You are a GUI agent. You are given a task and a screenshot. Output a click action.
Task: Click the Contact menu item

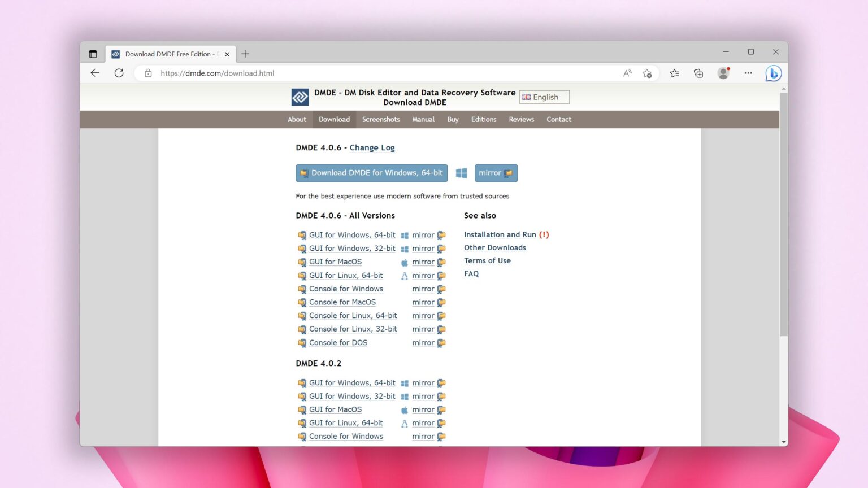click(x=558, y=119)
